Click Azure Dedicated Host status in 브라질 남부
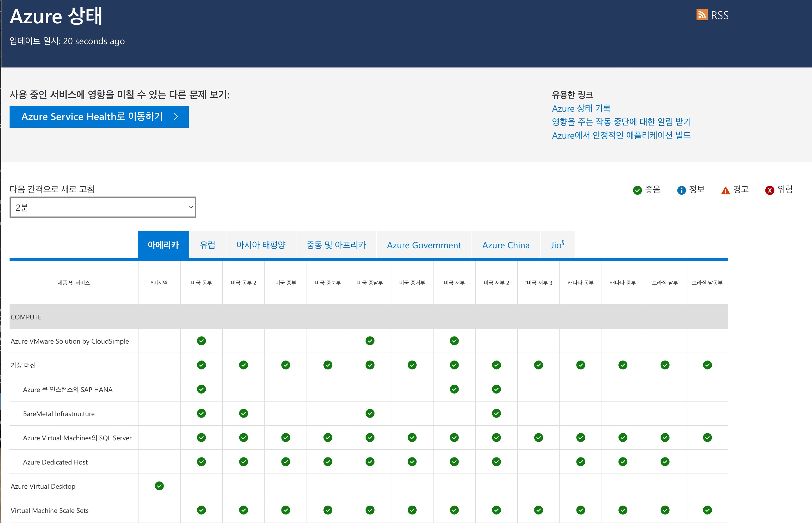This screenshot has width=812, height=523. coord(665,461)
